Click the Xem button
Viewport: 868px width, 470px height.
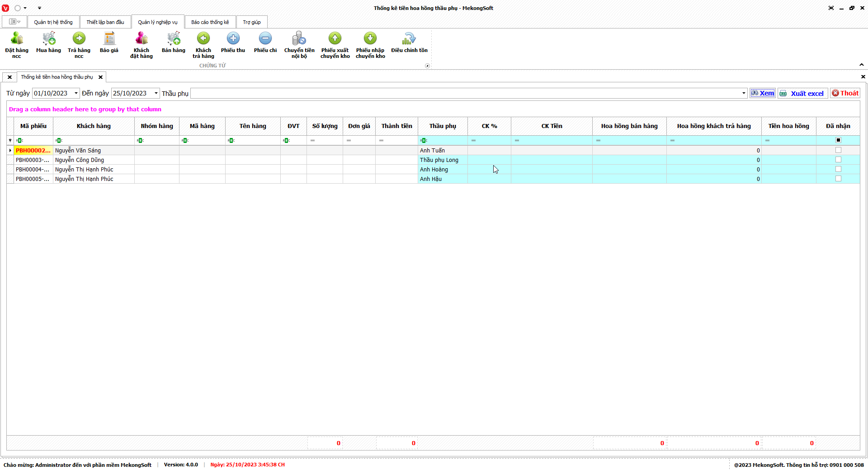click(x=763, y=93)
